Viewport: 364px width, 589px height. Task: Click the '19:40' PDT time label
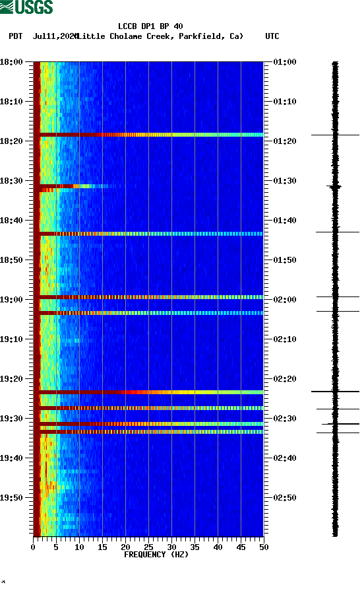click(x=11, y=458)
